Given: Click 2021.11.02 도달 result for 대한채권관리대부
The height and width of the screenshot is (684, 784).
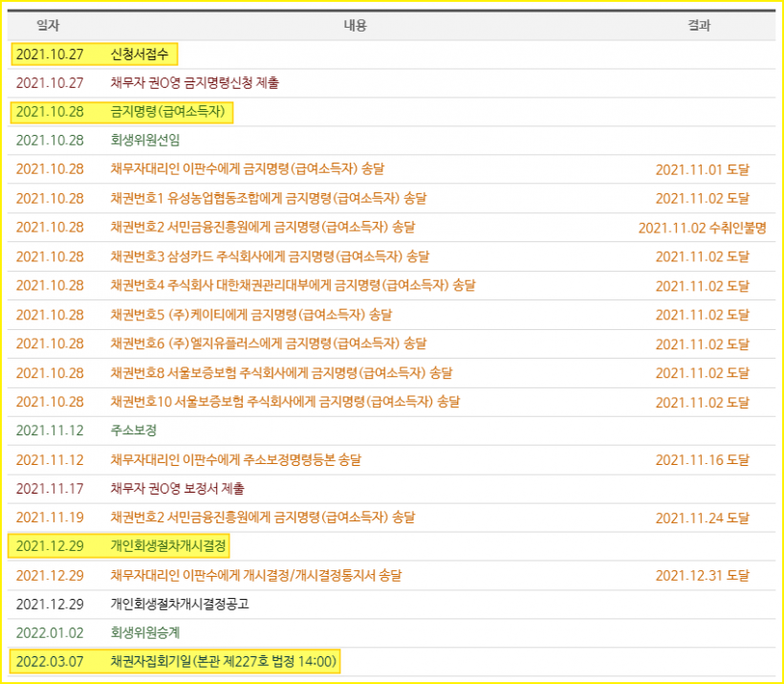Looking at the screenshot, I should 702,286.
